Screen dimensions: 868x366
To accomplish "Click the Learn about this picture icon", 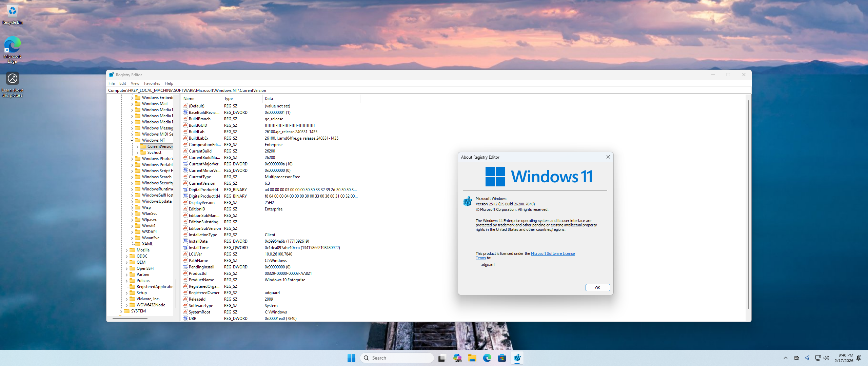I will coord(13,79).
